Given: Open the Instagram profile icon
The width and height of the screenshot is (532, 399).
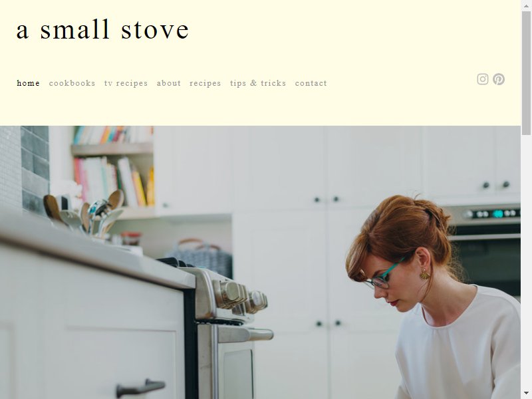Looking at the screenshot, I should pos(483,79).
